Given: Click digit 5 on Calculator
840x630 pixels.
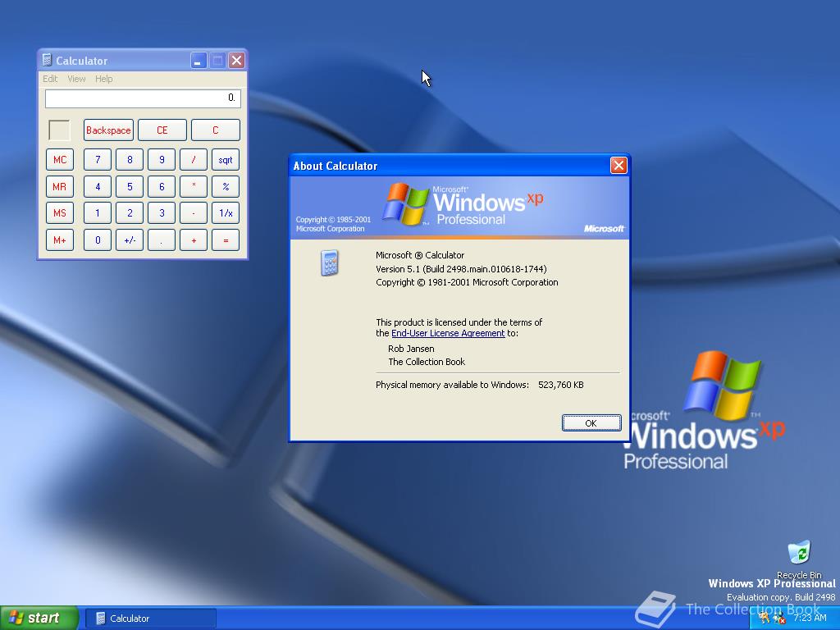Looking at the screenshot, I should (130, 186).
